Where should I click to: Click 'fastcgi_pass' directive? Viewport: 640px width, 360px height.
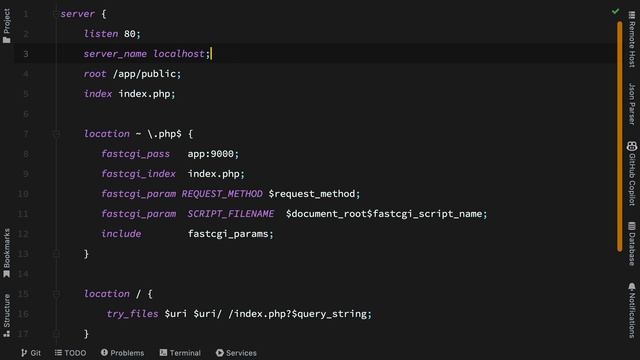[x=136, y=154]
